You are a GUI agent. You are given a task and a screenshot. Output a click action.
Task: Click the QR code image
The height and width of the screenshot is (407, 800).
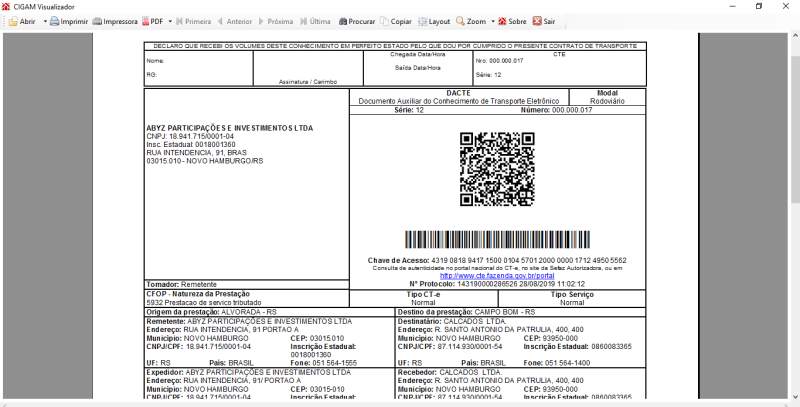(x=497, y=169)
